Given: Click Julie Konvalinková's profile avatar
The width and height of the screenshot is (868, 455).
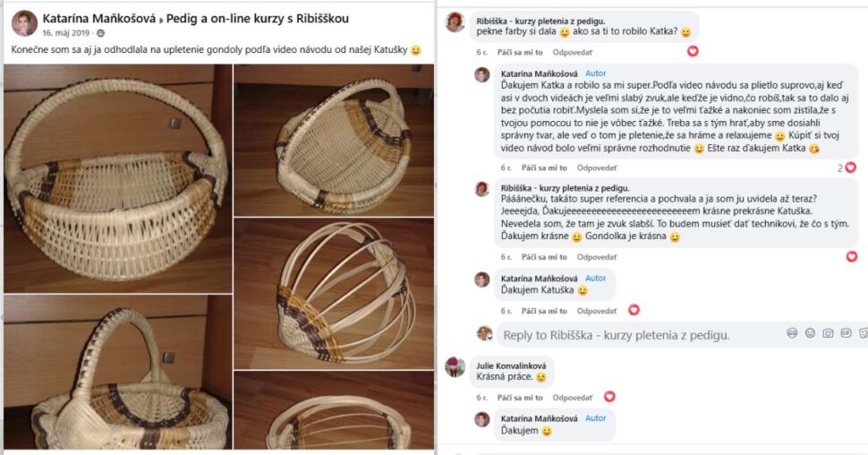Looking at the screenshot, I should pyautogui.click(x=455, y=367).
